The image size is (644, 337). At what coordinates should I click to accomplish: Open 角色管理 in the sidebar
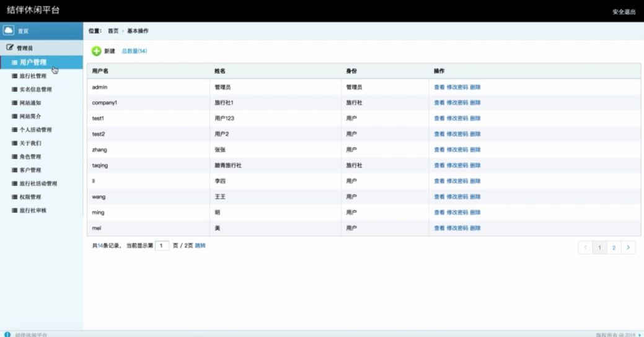30,156
